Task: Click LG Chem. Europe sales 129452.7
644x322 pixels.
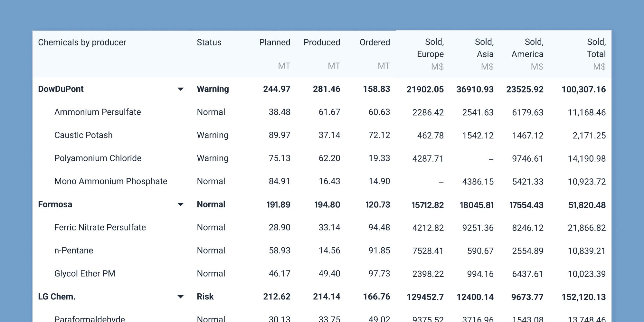Action: (425, 297)
